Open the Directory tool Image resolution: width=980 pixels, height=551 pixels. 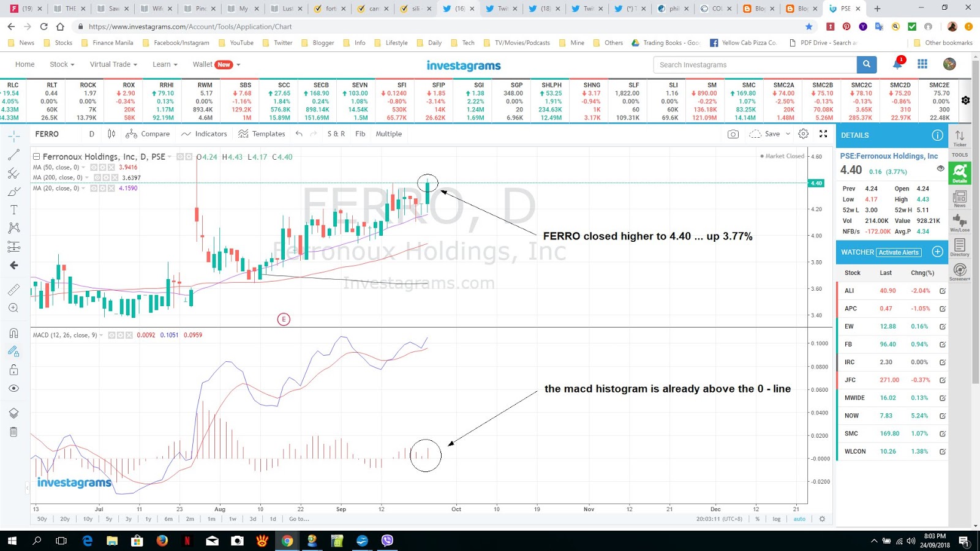pyautogui.click(x=960, y=247)
